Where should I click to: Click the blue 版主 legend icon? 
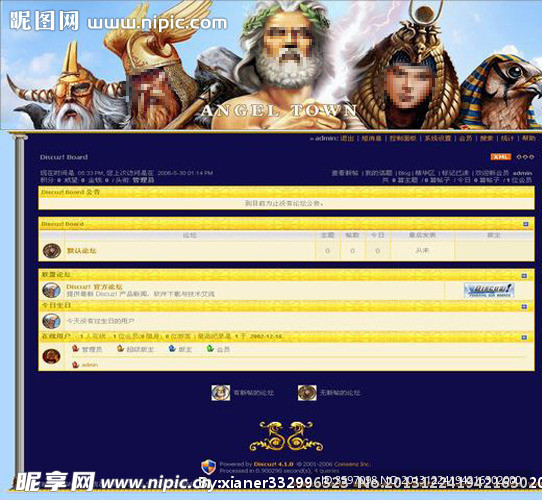[172, 349]
